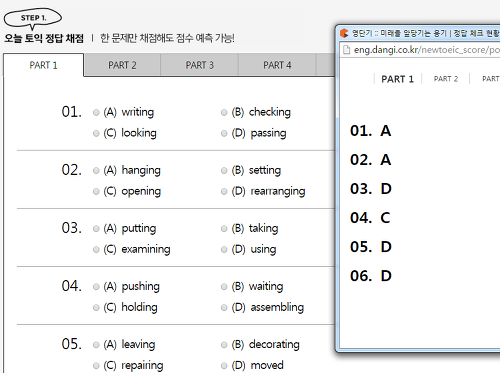Select option (C) looking for question 01
The height and width of the screenshot is (373, 500).
(96, 134)
